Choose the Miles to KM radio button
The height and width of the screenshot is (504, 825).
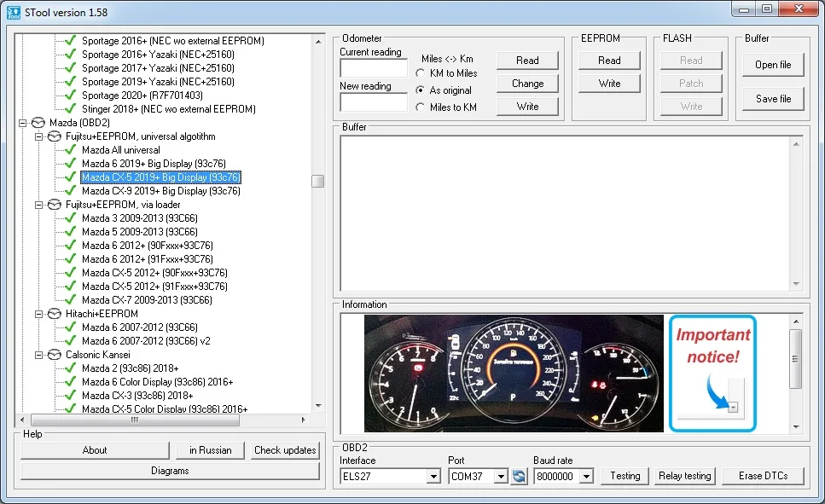coord(421,107)
